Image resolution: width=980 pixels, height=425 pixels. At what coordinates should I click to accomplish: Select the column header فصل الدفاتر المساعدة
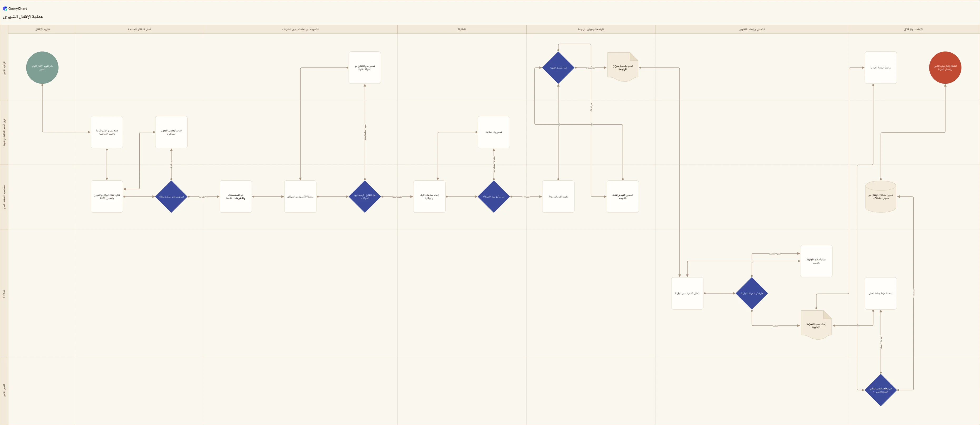(139, 29)
